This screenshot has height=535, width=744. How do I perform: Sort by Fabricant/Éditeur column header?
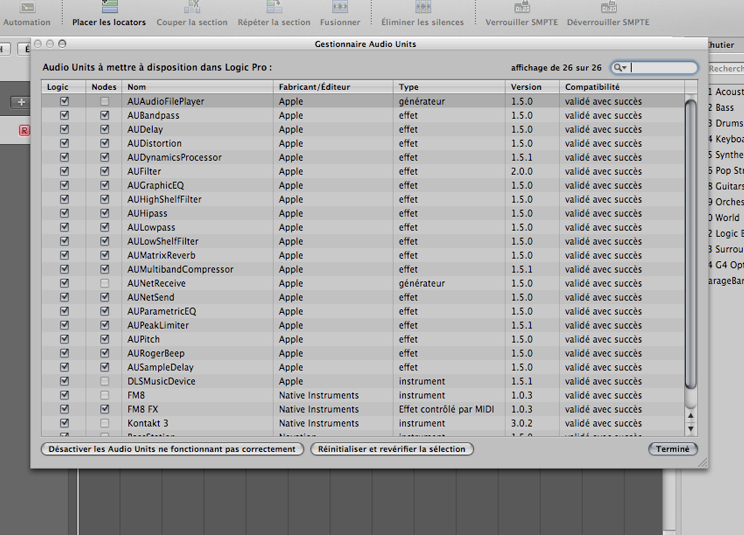(333, 87)
